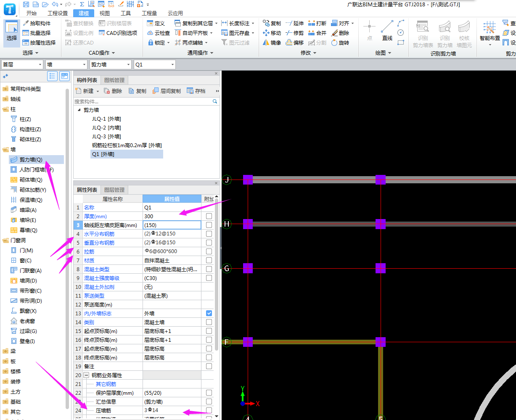Click 拾取构件 pick component tool
516x420 pixels.
pos(37,23)
